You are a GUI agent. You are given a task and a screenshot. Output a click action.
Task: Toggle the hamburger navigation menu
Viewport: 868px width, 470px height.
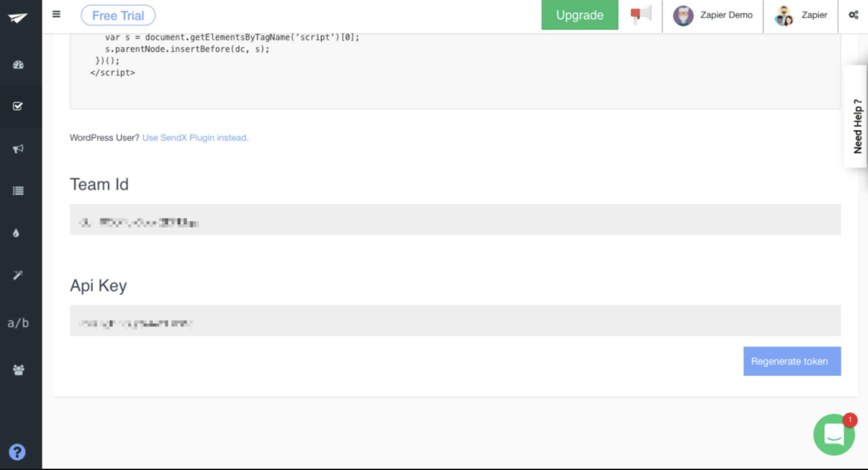click(56, 14)
